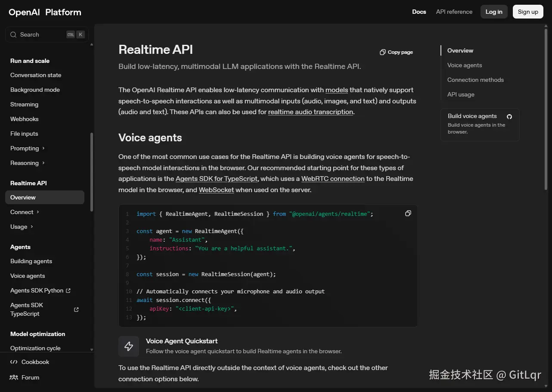Open Optimization cycle in sidebar
The image size is (552, 392).
35,348
